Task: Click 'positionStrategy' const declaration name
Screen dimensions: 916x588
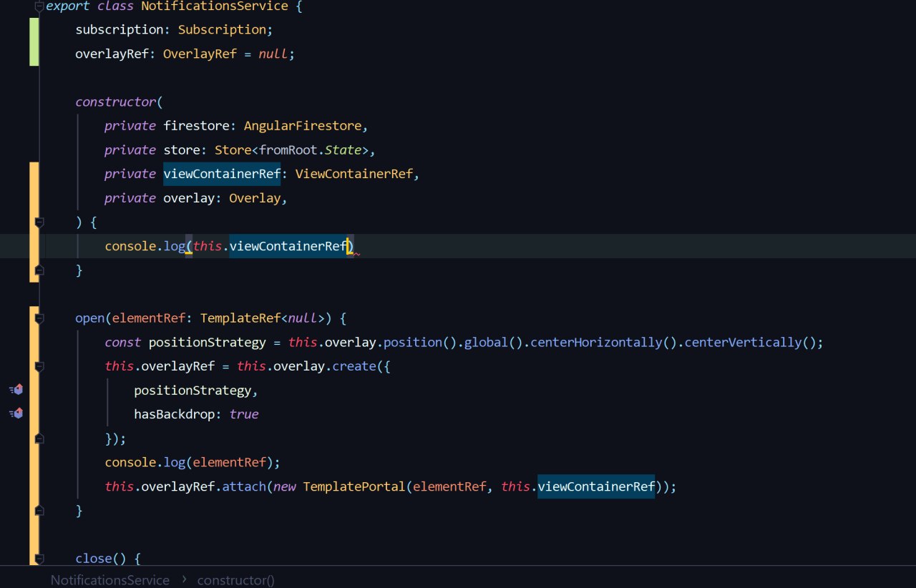Action: click(208, 342)
